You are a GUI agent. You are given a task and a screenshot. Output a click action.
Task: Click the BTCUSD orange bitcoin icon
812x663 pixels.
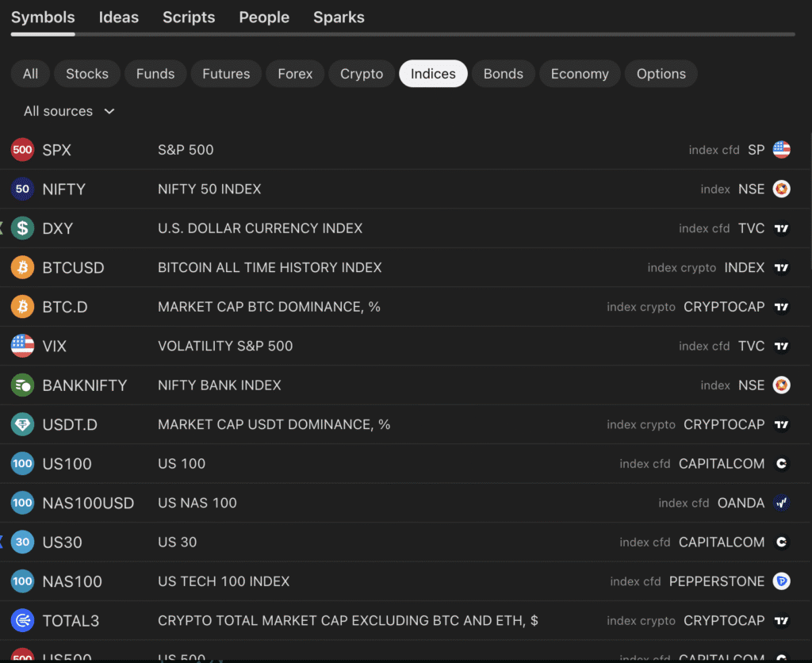coord(22,267)
